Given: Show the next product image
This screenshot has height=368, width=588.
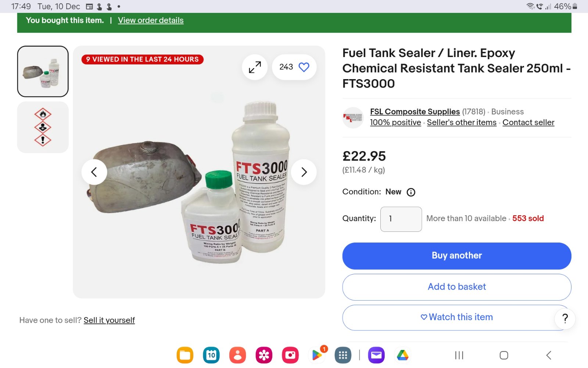Looking at the screenshot, I should click(304, 172).
